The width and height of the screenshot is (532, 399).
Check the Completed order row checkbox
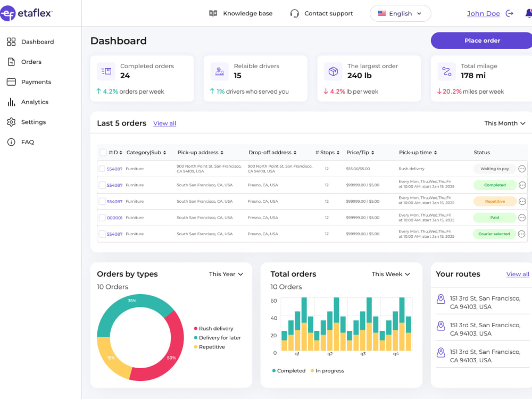[102, 185]
